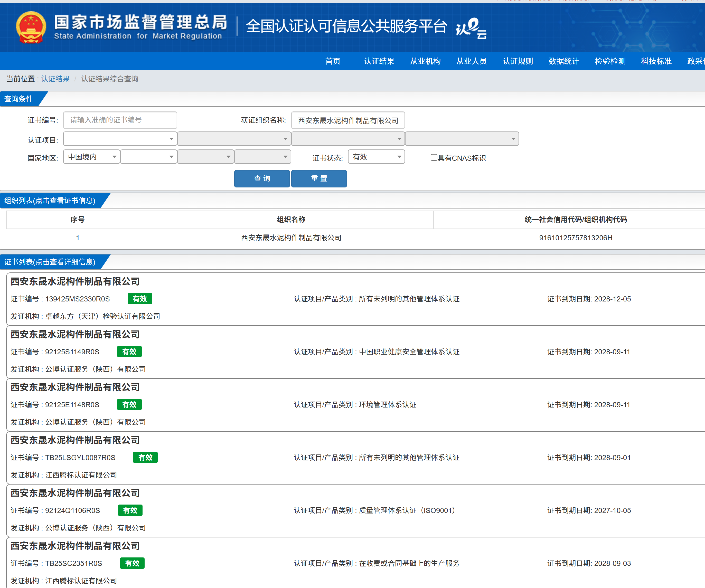This screenshot has width=705, height=588.
Task: Click the national emblem logo
Action: pyautogui.click(x=31, y=27)
